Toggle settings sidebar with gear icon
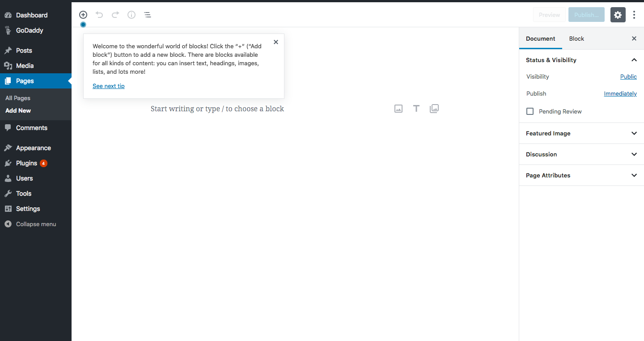 [618, 15]
